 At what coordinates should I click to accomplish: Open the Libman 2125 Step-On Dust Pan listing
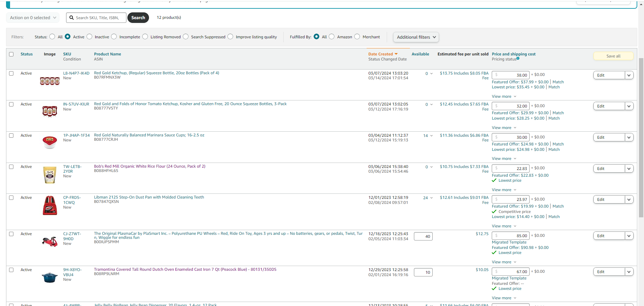[149, 197]
